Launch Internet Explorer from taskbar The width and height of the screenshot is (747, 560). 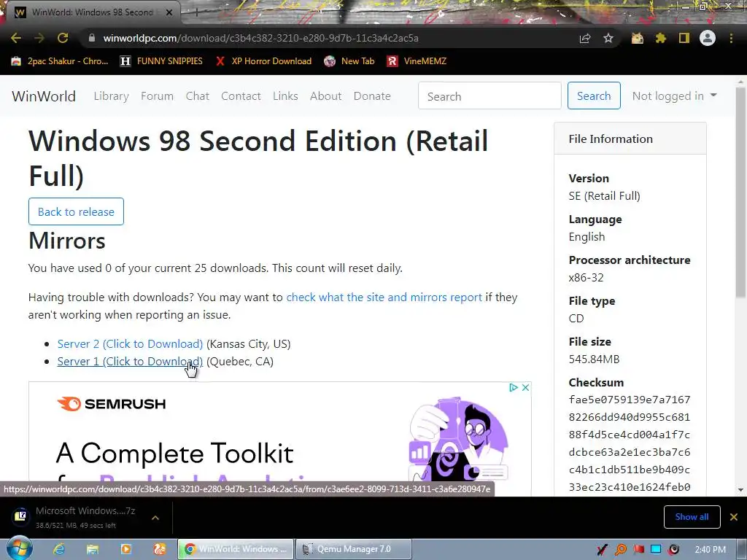point(59,549)
